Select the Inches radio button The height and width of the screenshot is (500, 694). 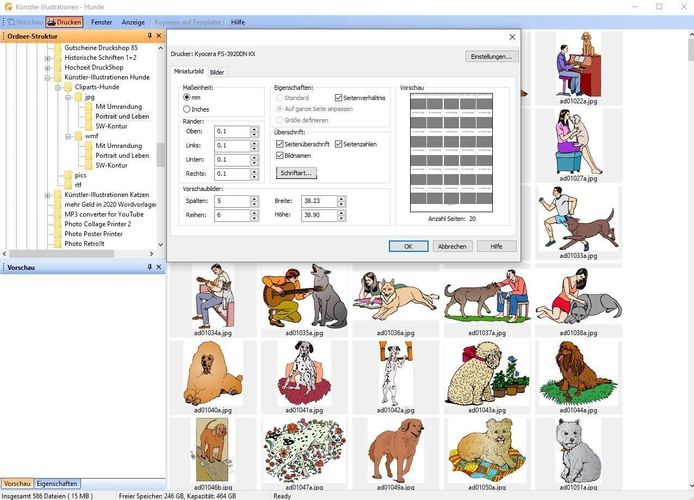coord(186,108)
